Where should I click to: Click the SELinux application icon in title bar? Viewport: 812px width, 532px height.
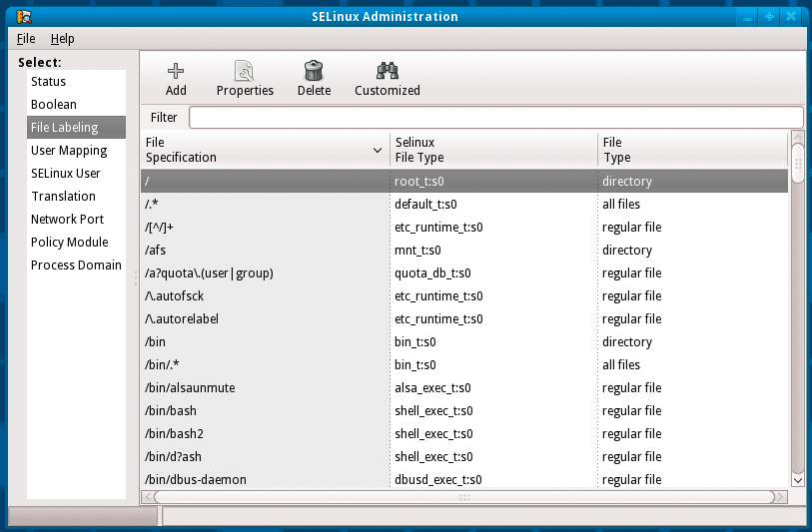[23, 17]
